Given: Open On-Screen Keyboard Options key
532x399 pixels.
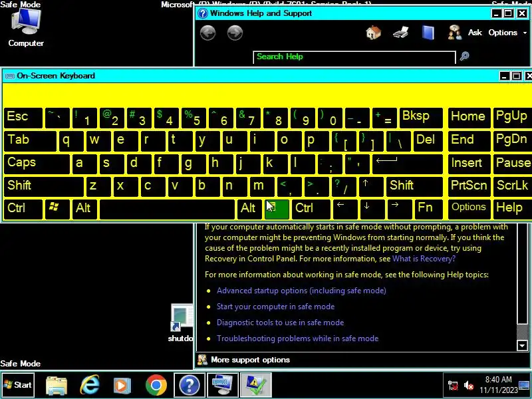Looking at the screenshot, I should coord(469,209).
